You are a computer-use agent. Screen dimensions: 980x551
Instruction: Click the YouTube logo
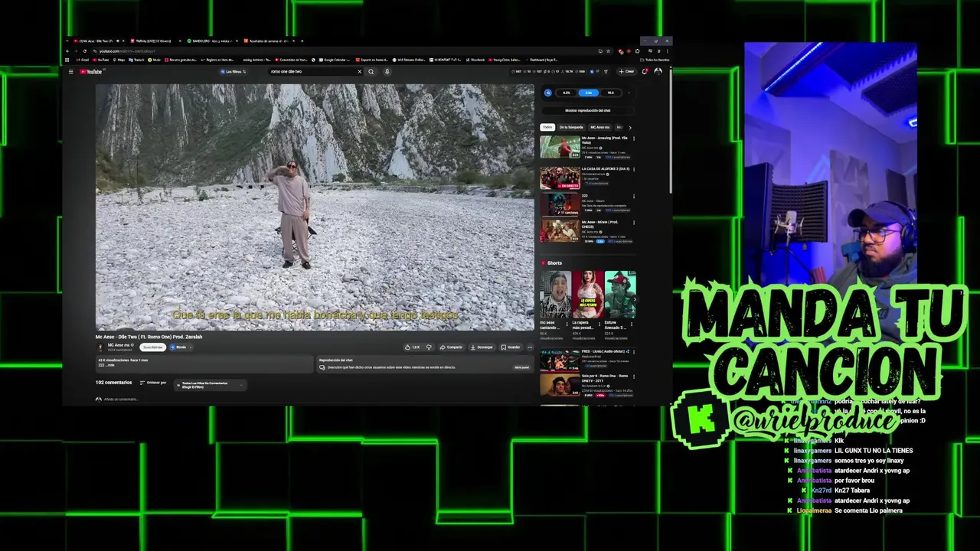[90, 72]
